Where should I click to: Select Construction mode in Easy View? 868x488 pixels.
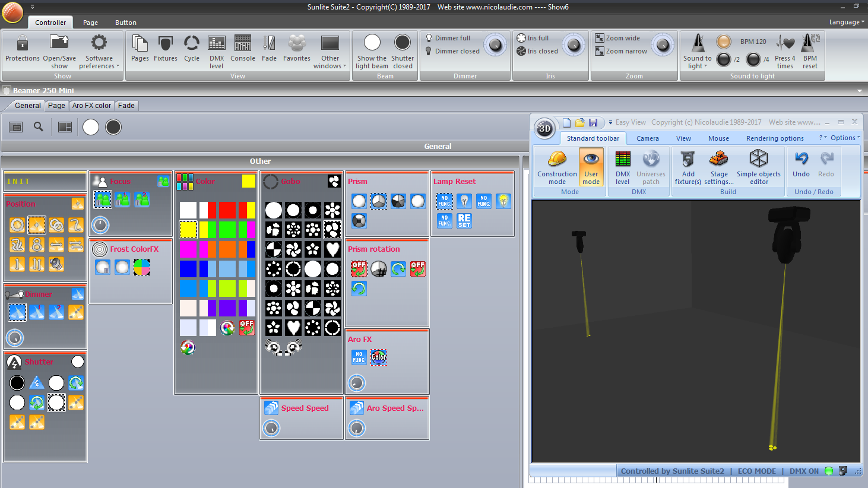557,167
